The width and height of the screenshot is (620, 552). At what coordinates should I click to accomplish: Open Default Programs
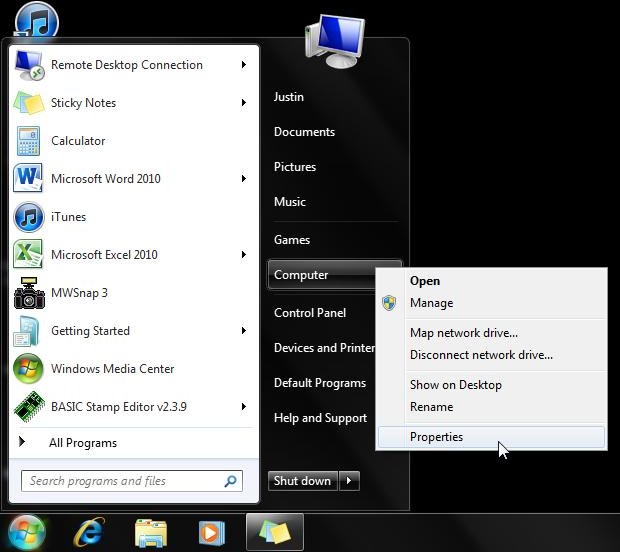[319, 383]
